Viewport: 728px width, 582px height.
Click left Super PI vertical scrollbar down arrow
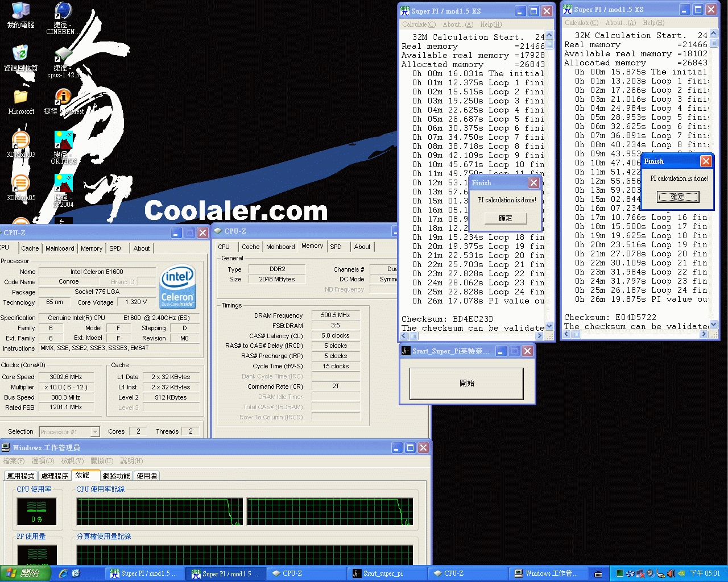point(549,326)
